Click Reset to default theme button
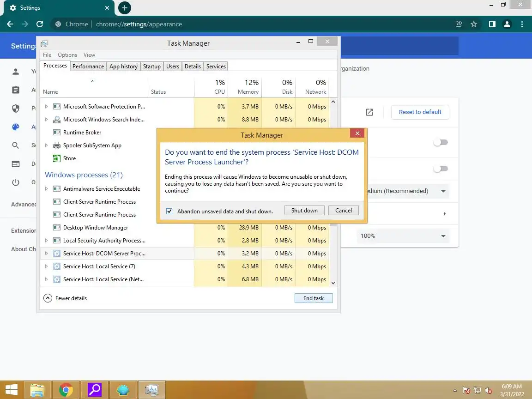532x399 pixels. (420, 112)
